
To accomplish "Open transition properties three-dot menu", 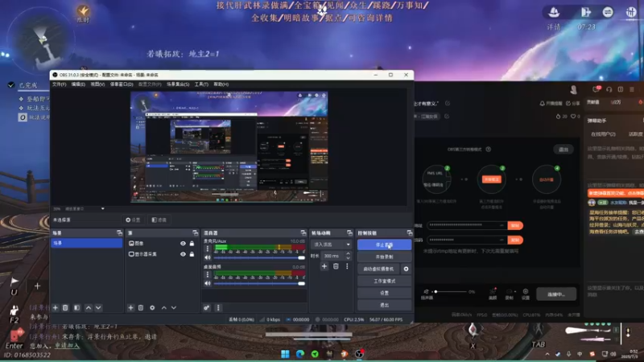I will 347,266.
